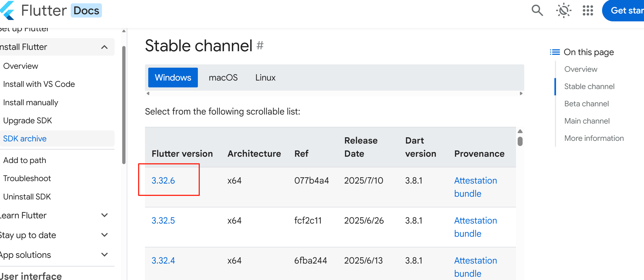
Task: Jump to Main channel section
Action: pos(587,121)
